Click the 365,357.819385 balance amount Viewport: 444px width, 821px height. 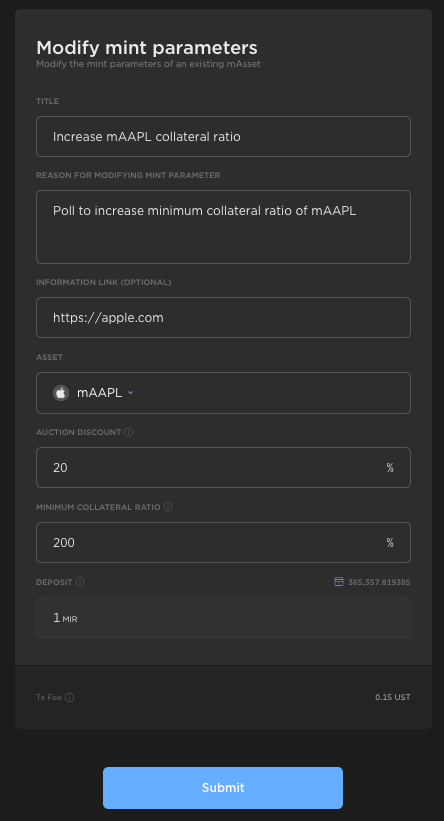pos(379,582)
